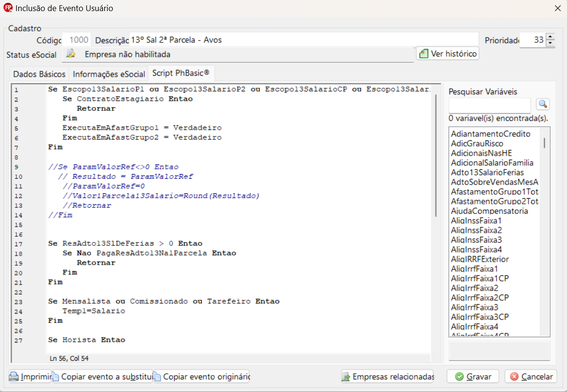The height and width of the screenshot is (392, 567).
Task: Select AdicionalSalarioFamilia variable
Action: (x=492, y=162)
